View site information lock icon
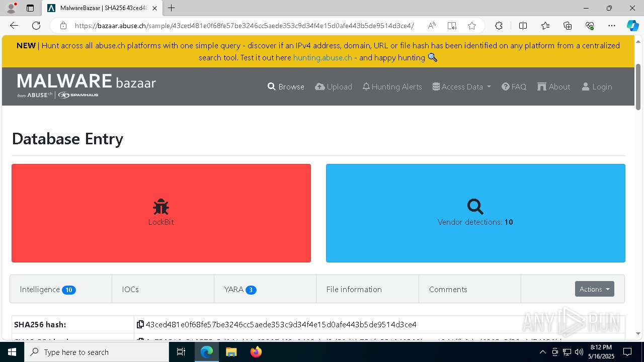The width and height of the screenshot is (644, 362). click(x=63, y=26)
